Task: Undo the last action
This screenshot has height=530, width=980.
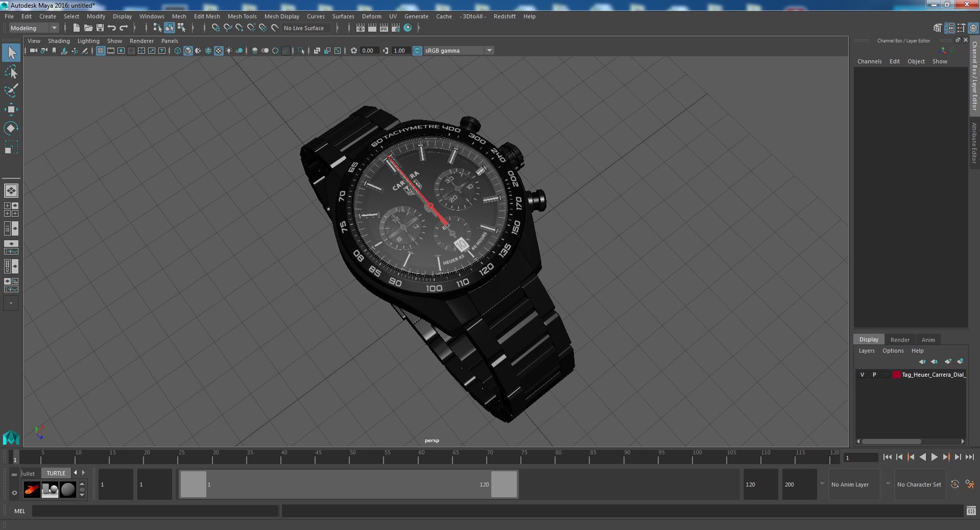Action: tap(112, 28)
